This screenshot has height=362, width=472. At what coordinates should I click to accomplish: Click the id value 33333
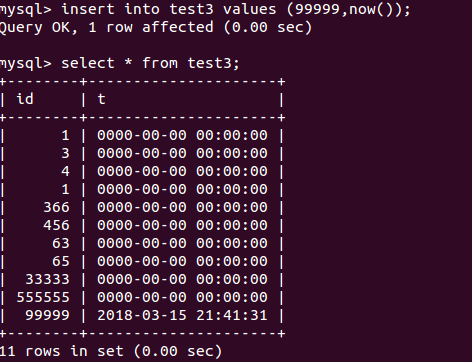[x=47, y=279]
